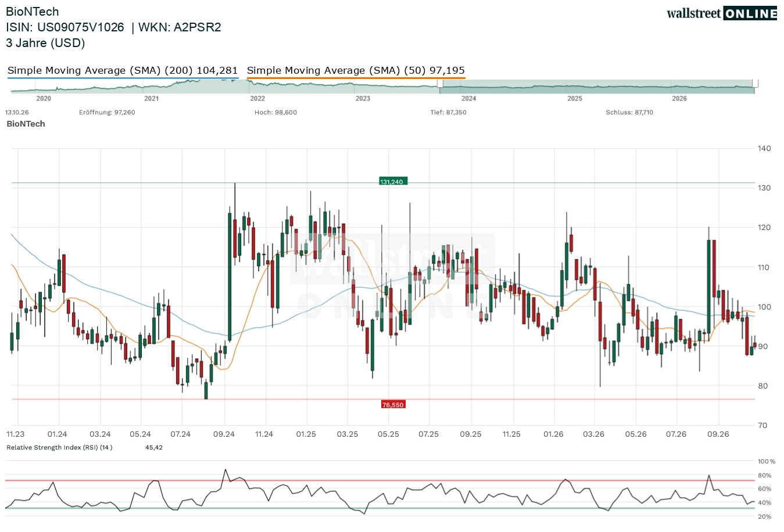Select the SMA (200) legend entry
The height and width of the screenshot is (532, 784).
(x=123, y=70)
